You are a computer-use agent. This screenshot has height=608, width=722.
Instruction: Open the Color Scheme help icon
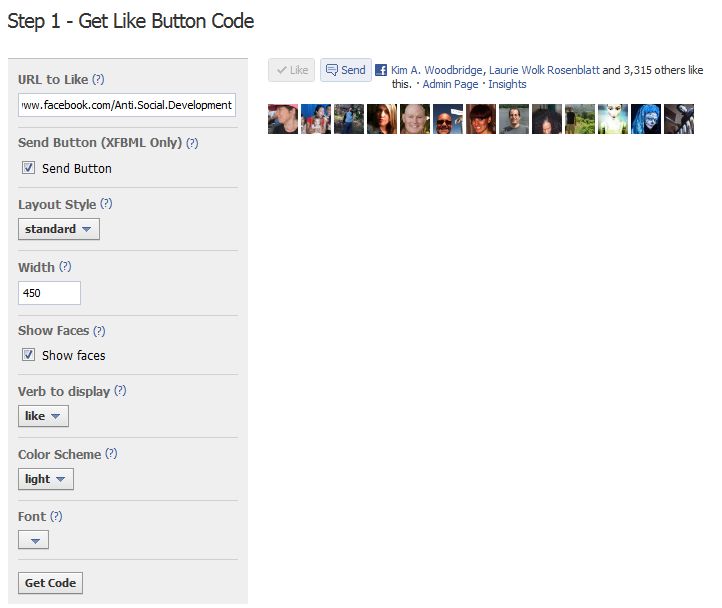pos(111,454)
